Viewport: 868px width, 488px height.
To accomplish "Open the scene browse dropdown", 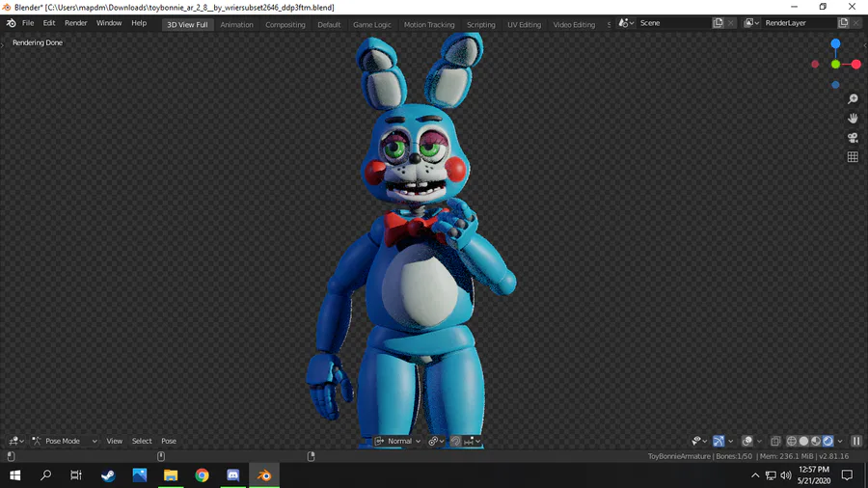I will point(627,23).
